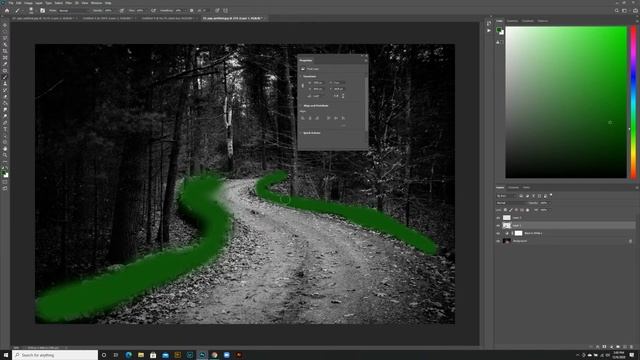Screen dimensions: 640x360
Task: Click the vertical hue slider strip
Action: tap(633, 102)
